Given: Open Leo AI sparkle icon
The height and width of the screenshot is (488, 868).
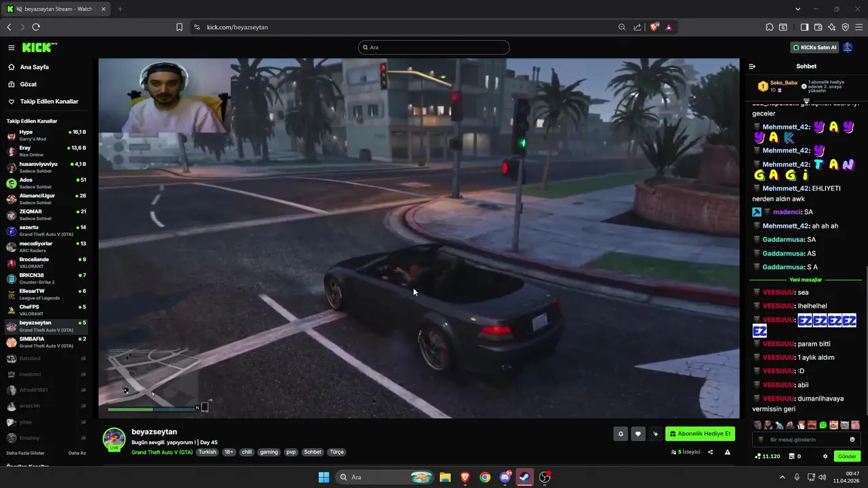Looking at the screenshot, I should click(x=831, y=27).
